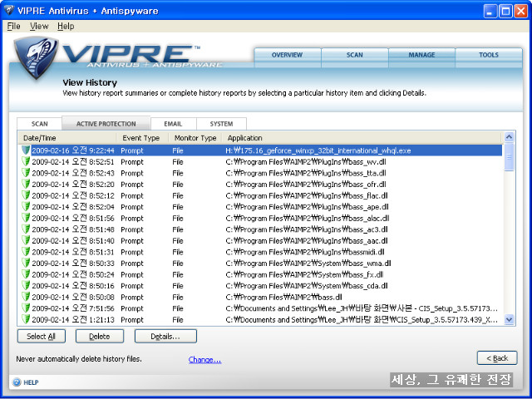Click shield icon beside bass_ac3.dll row
Screen dimensions: 532x399
tap(26, 229)
